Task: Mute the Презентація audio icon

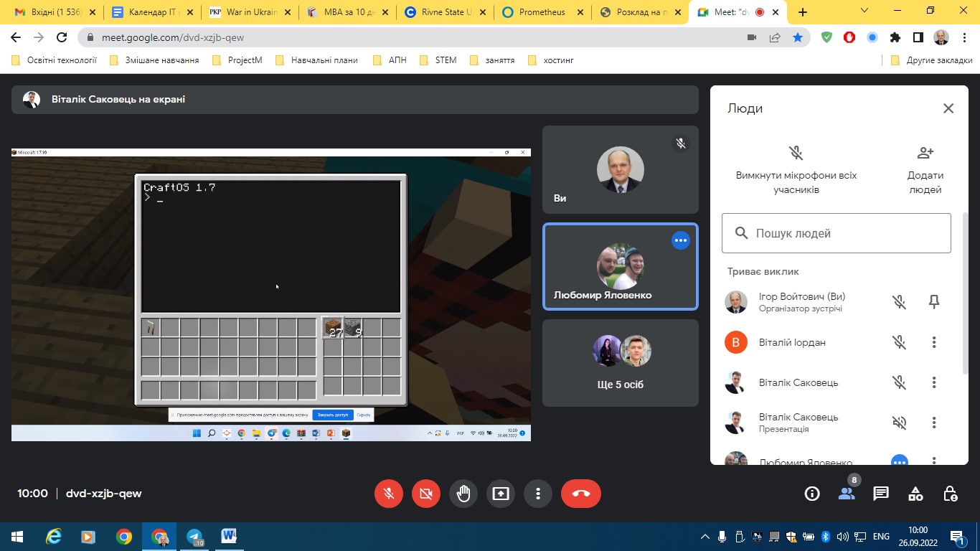Action: [x=900, y=423]
